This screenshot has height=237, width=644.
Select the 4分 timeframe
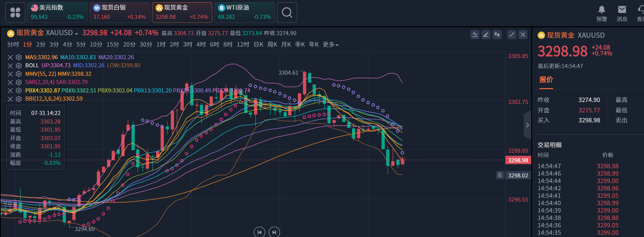coord(67,44)
